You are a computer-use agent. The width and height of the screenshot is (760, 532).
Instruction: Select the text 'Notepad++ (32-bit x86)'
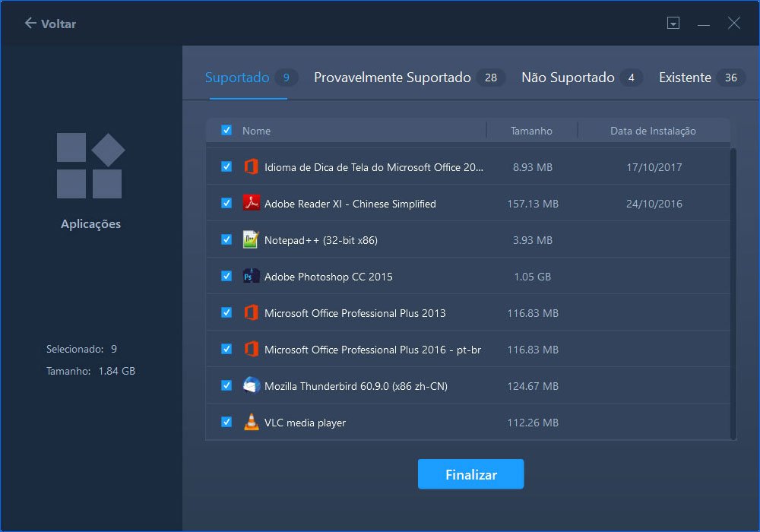click(321, 240)
